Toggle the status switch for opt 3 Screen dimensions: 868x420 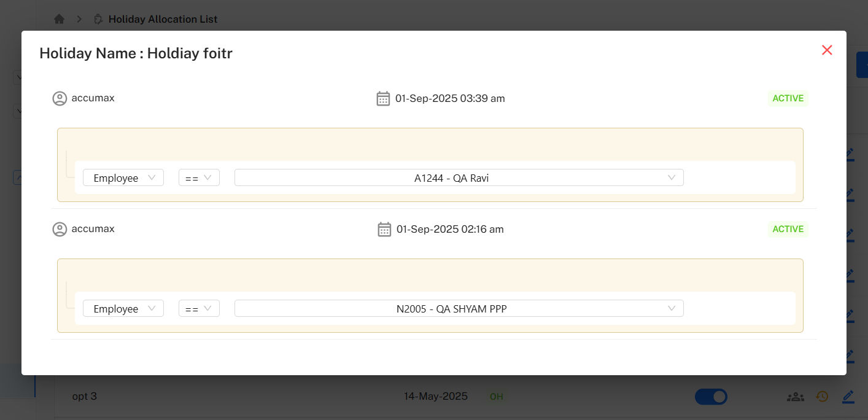711,397
